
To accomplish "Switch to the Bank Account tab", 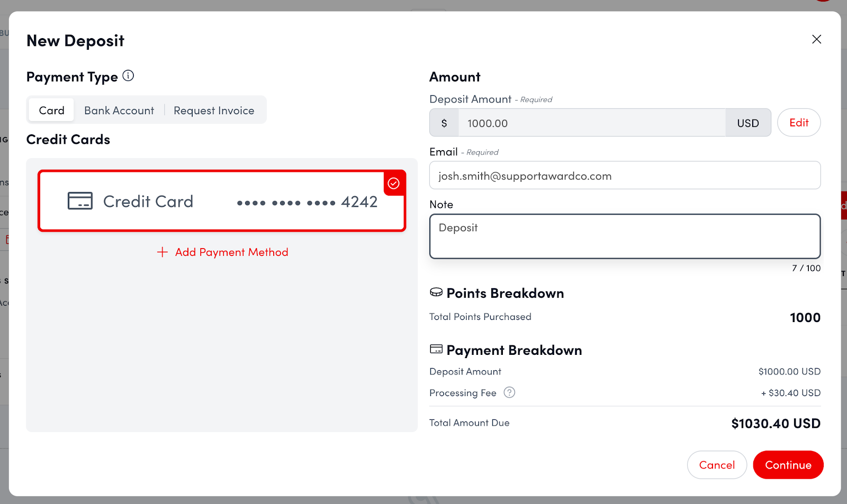I will (119, 111).
